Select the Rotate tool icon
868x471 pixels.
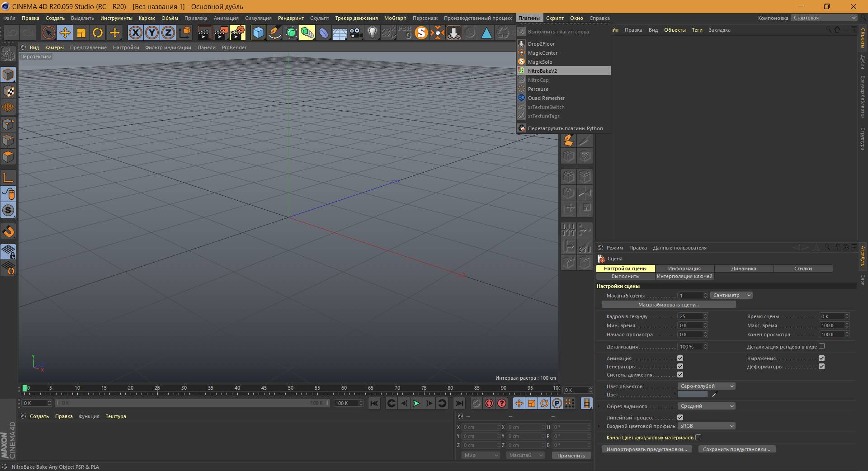(98, 33)
